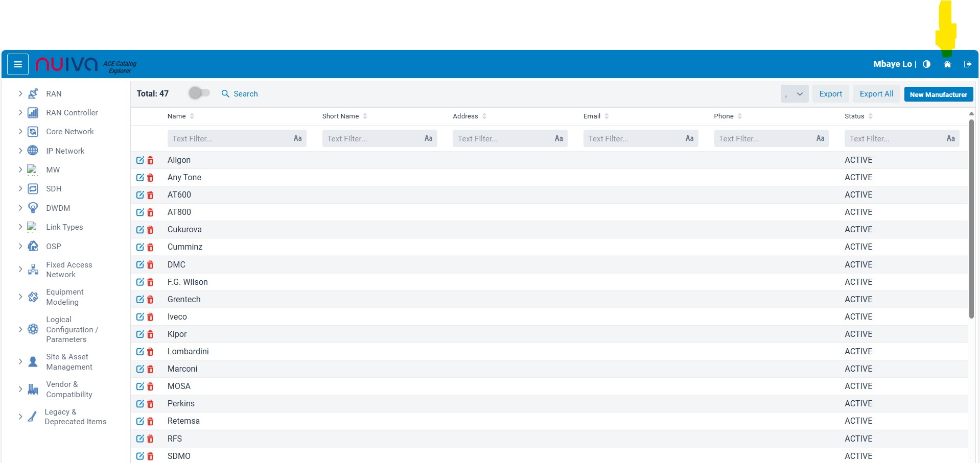Click the home icon in the header
Screen dimensions: 980x463
point(947,64)
